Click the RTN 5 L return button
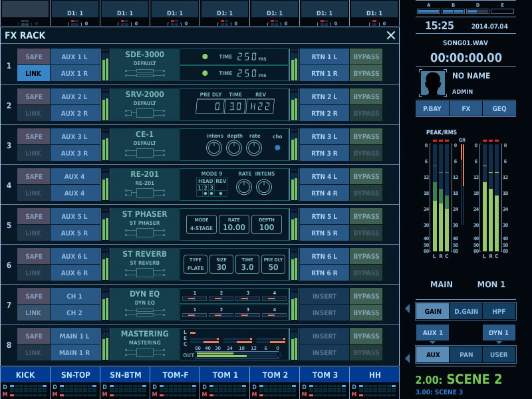Image resolution: width=532 pixels, height=399 pixels. 324,216
